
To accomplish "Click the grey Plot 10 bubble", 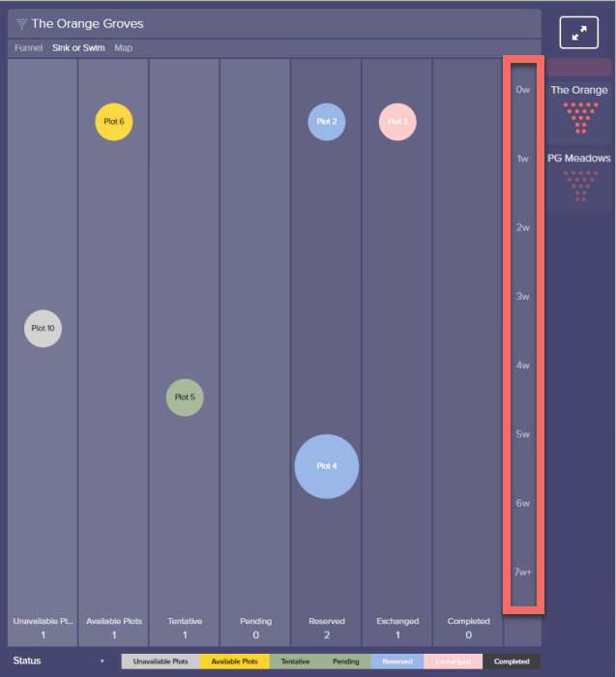I will (43, 329).
